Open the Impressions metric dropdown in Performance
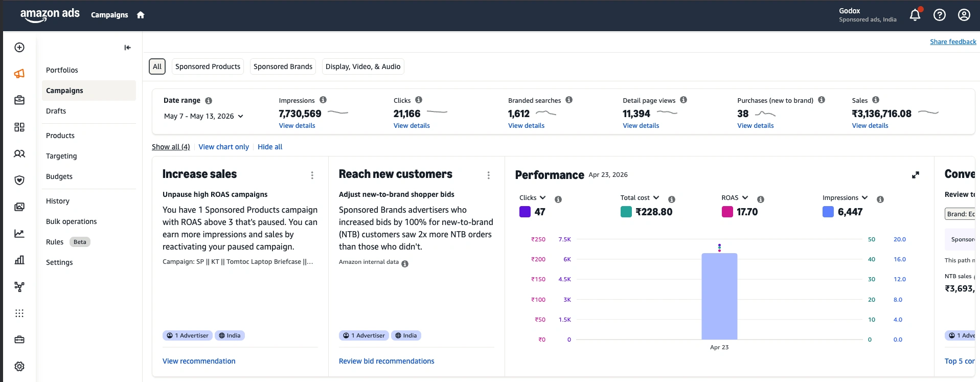Image resolution: width=980 pixels, height=382 pixels. click(x=845, y=198)
